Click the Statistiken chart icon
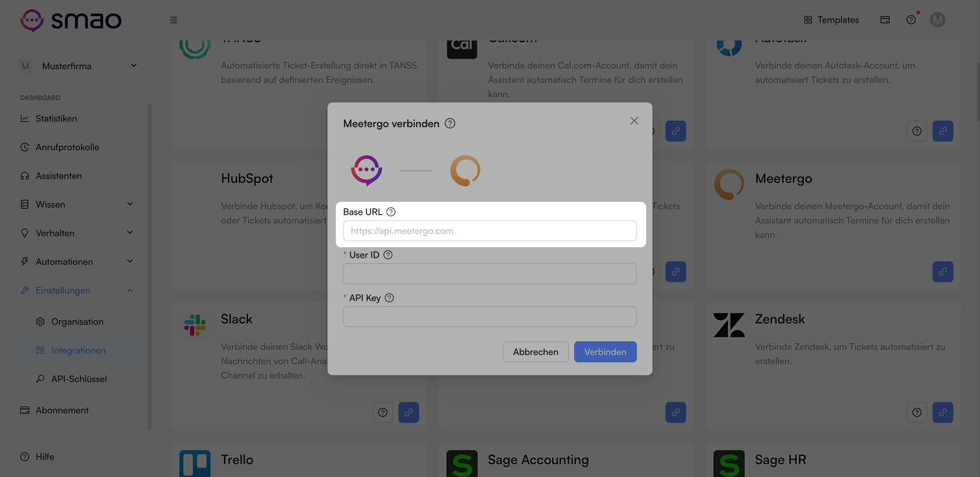The image size is (980, 477). click(x=25, y=119)
